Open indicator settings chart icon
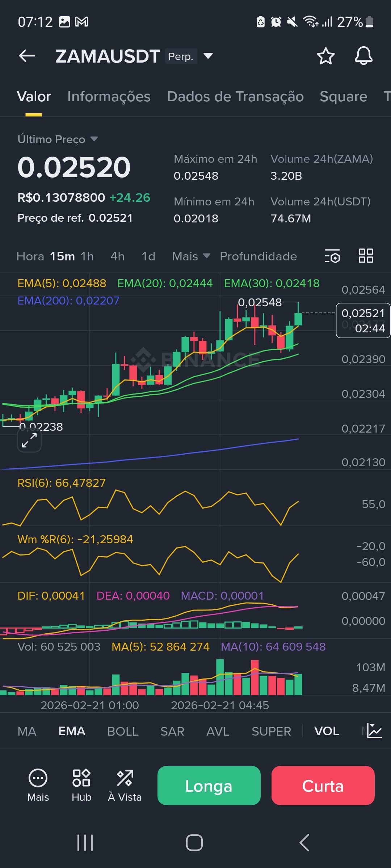391x868 pixels. pyautogui.click(x=374, y=731)
